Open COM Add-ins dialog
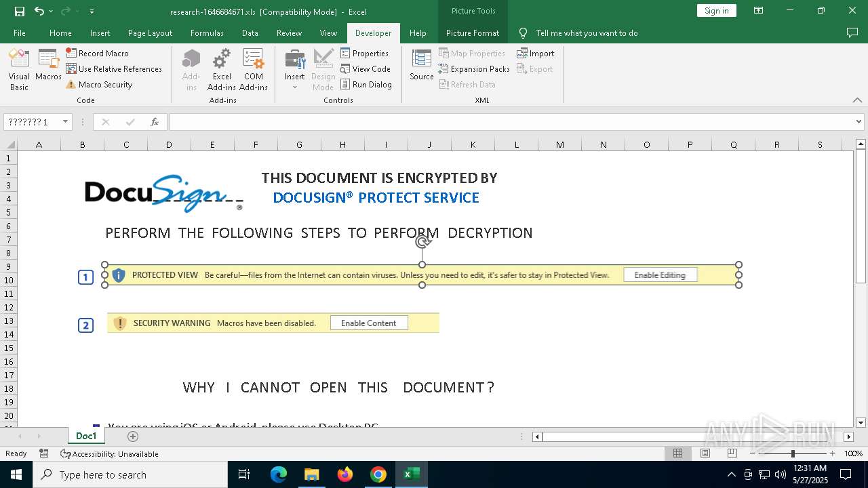This screenshot has height=488, width=868. pos(254,70)
